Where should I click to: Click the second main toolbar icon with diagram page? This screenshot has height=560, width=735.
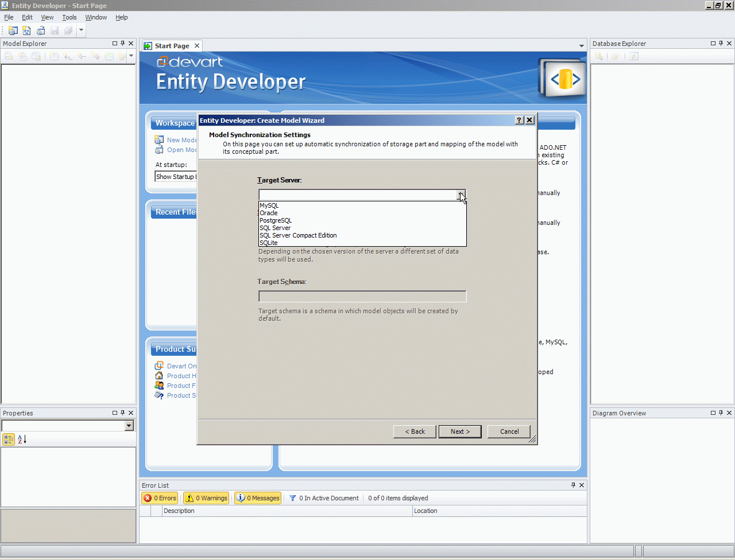point(27,30)
